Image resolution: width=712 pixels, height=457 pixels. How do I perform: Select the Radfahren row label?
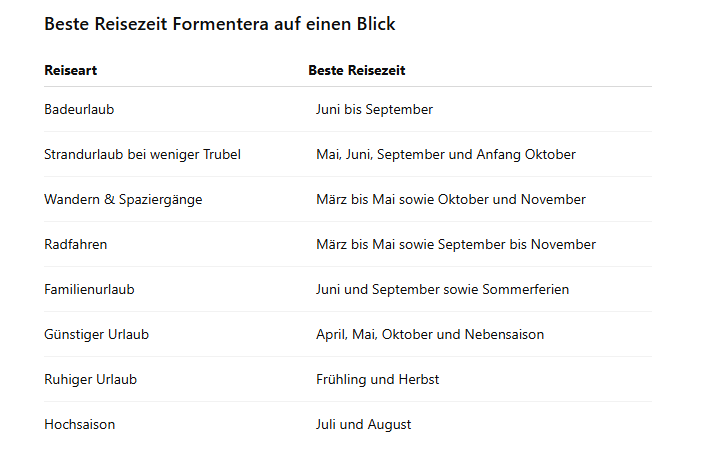[76, 244]
